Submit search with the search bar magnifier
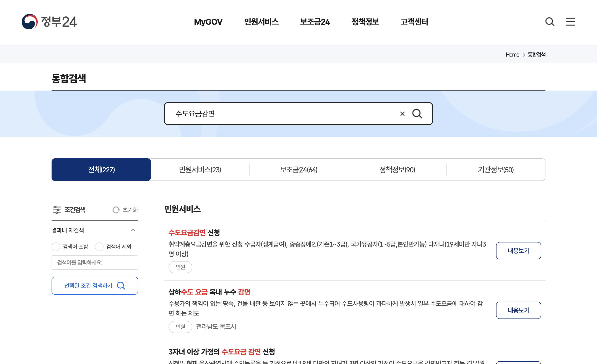 (x=417, y=114)
